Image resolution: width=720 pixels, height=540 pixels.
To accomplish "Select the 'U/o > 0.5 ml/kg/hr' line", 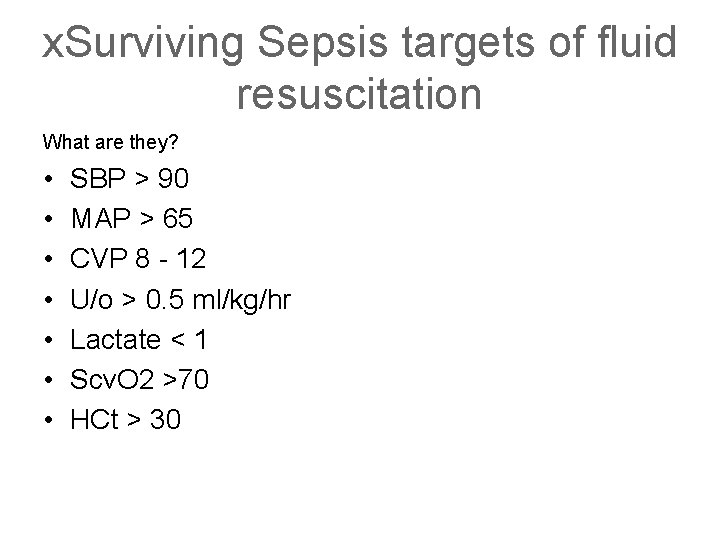I will (x=180, y=300).
